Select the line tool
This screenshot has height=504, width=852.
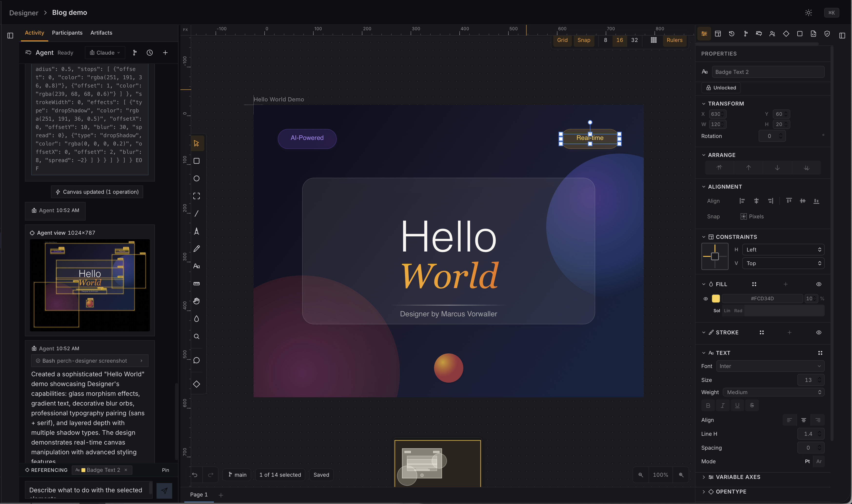coord(196,213)
